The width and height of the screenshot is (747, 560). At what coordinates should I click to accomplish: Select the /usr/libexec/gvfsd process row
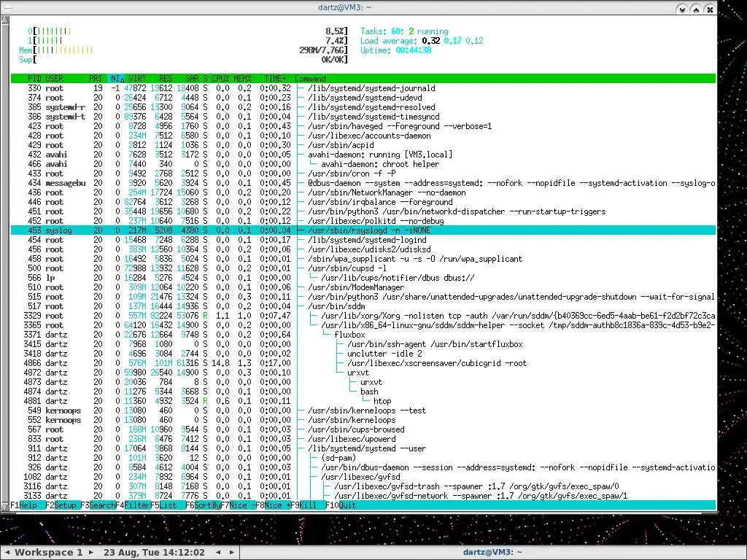[x=363, y=477]
